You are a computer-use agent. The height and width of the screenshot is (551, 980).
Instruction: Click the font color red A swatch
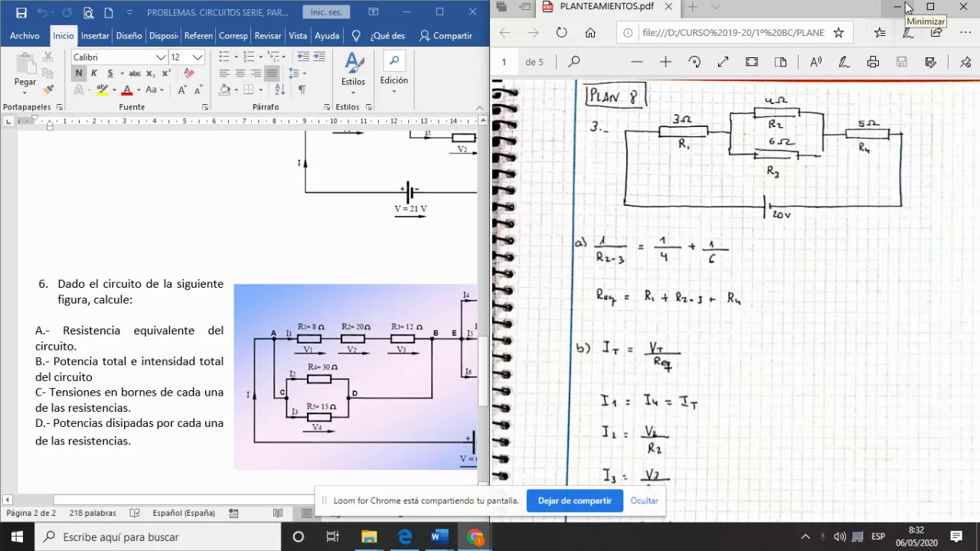pos(127,90)
